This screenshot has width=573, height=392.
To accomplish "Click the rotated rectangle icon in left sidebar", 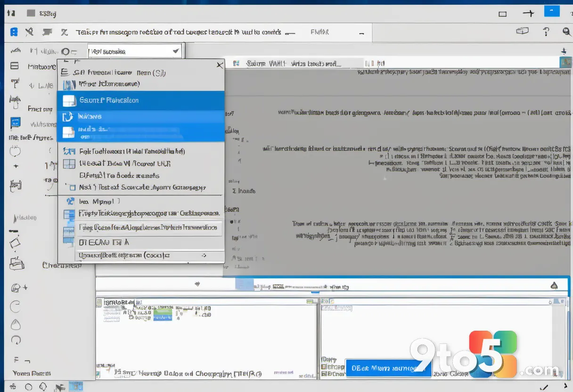I will click(16, 243).
